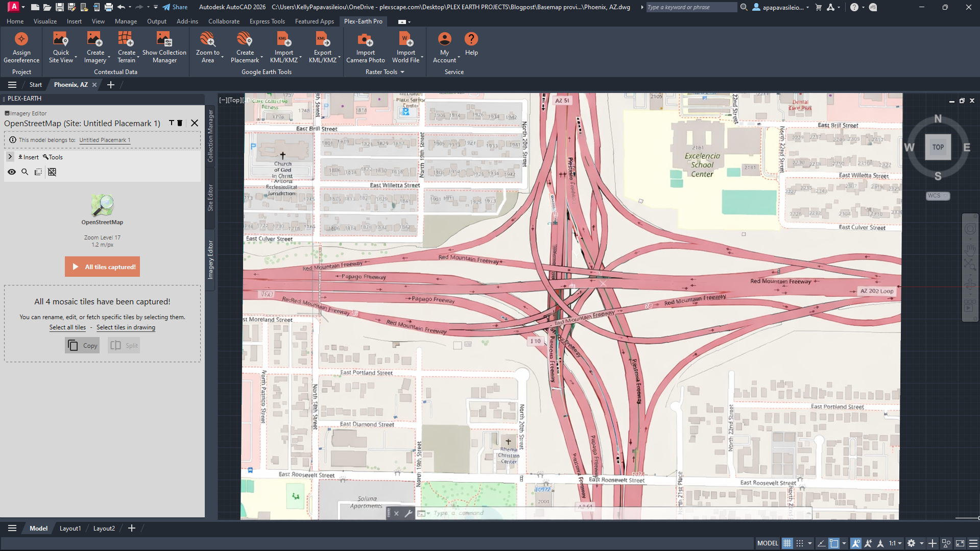Open the annotation scale 1:1 dropdown
This screenshot has height=551, width=980.
tap(895, 543)
